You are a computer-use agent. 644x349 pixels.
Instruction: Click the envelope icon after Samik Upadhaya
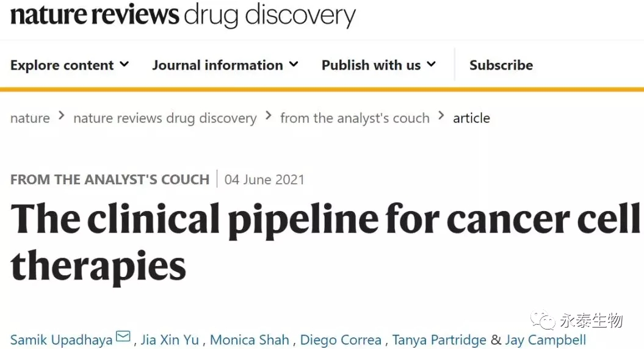pyautogui.click(x=123, y=337)
